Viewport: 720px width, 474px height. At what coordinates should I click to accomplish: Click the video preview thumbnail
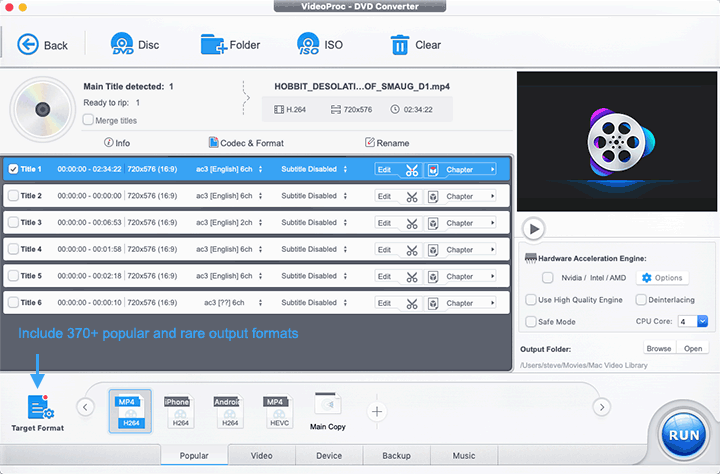pos(617,141)
